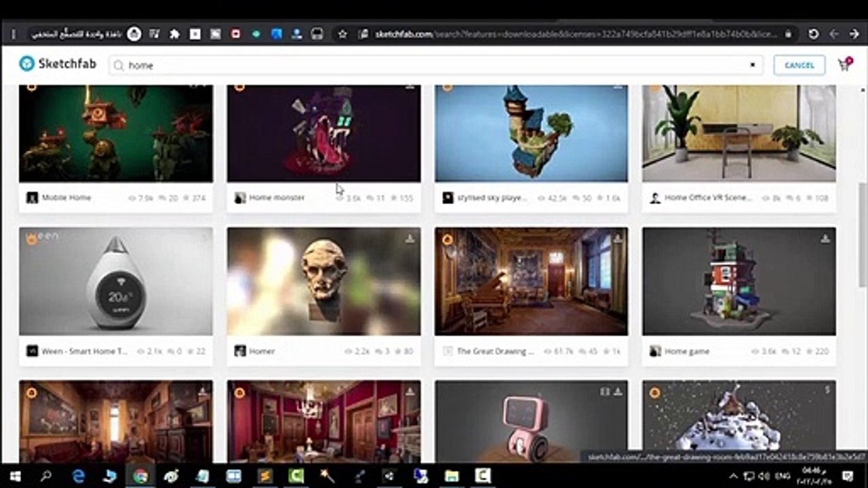Click the likes star on Mobile Home
The height and width of the screenshot is (488, 868).
[x=185, y=198]
